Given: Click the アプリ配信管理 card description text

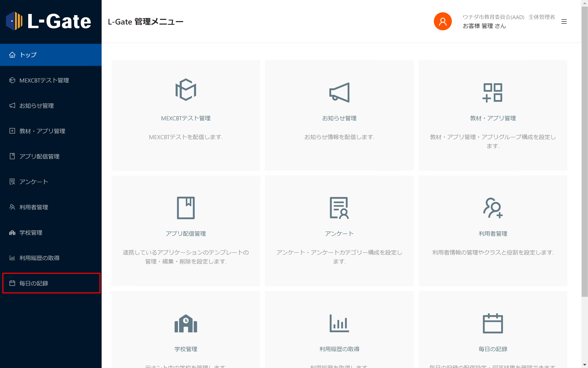Looking at the screenshot, I should click(x=186, y=257).
